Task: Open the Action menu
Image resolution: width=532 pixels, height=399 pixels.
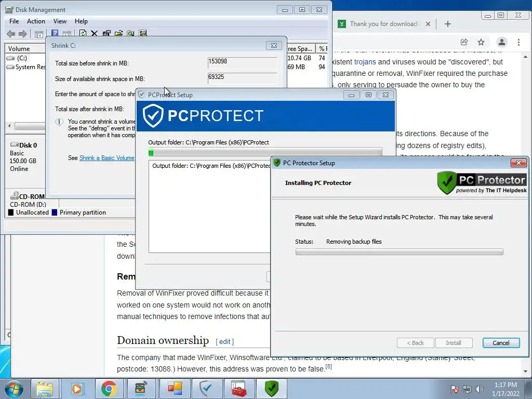Action: click(x=36, y=21)
